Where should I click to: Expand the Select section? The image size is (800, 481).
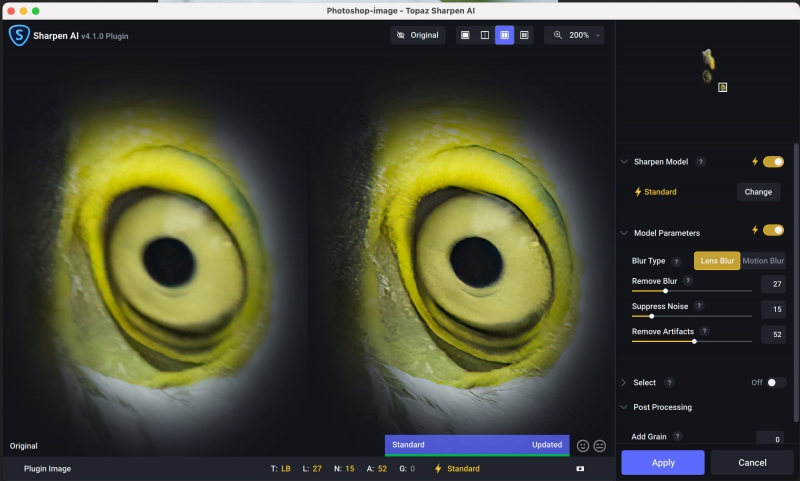(623, 383)
